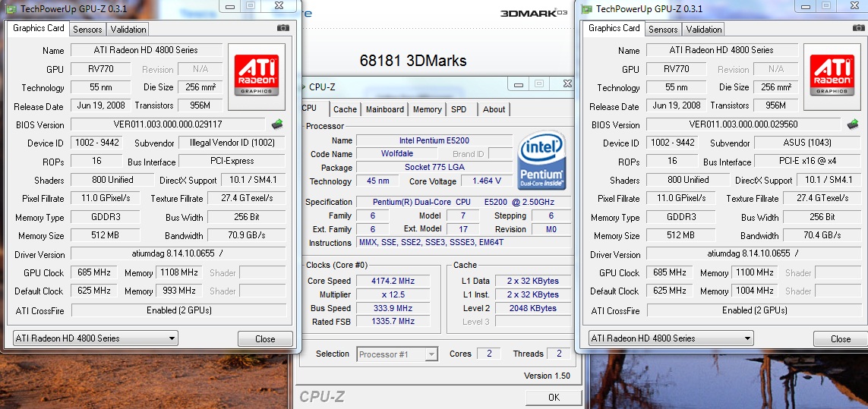Select the CPU tab in CPU-Z
Image resolution: width=868 pixels, height=409 pixels.
coord(314,109)
